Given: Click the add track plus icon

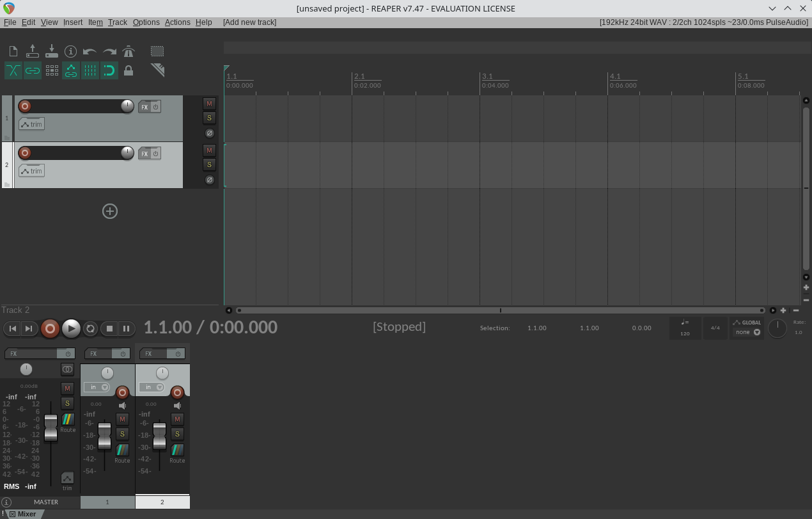Looking at the screenshot, I should (110, 211).
